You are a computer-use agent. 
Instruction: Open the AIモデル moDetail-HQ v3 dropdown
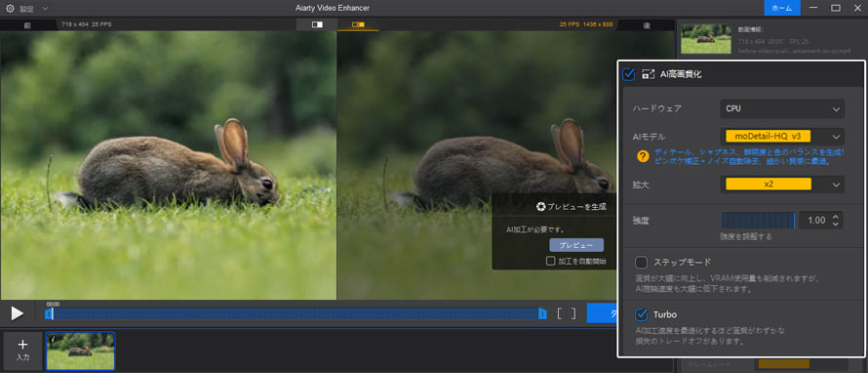point(782,137)
